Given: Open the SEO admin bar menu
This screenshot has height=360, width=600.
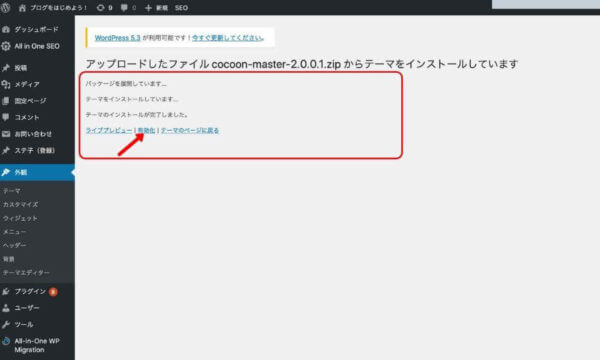Looking at the screenshot, I should [181, 8].
